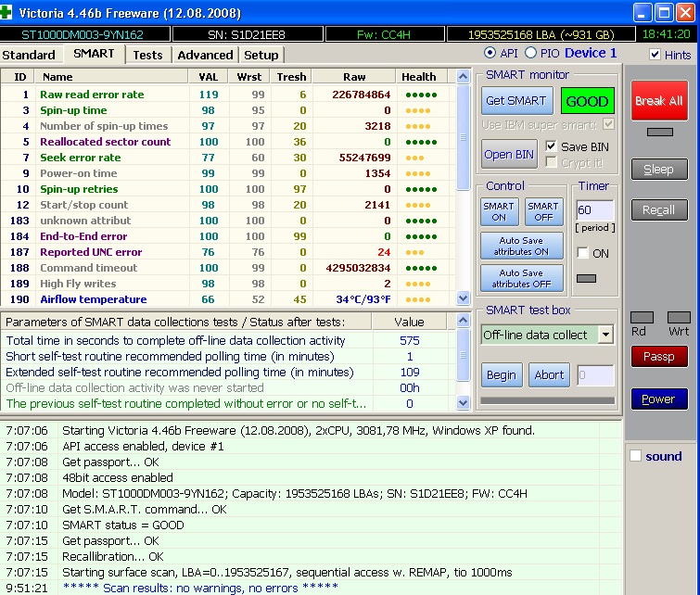Viewport: 700px width, 595px height.
Task: Open the Tests tab
Action: point(147,55)
